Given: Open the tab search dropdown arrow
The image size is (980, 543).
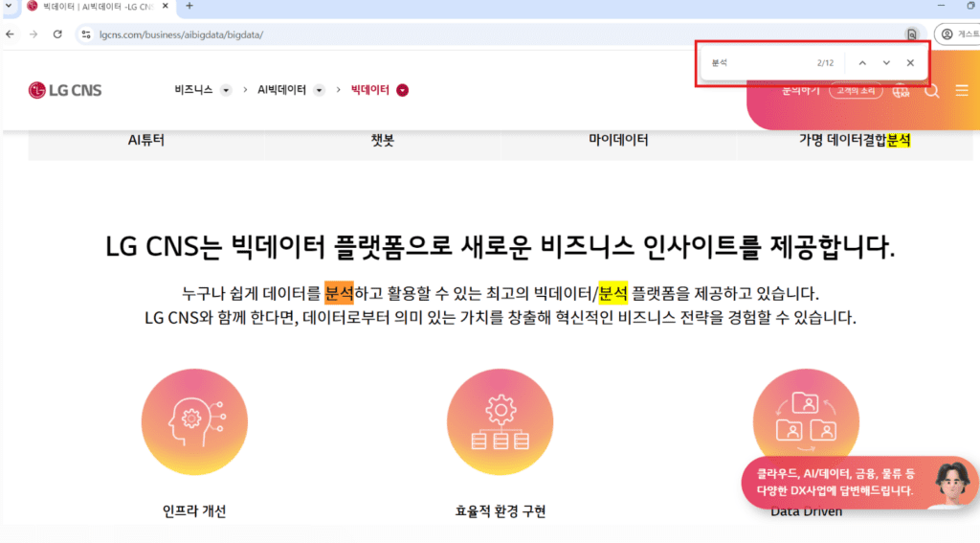Looking at the screenshot, I should click(9, 7).
